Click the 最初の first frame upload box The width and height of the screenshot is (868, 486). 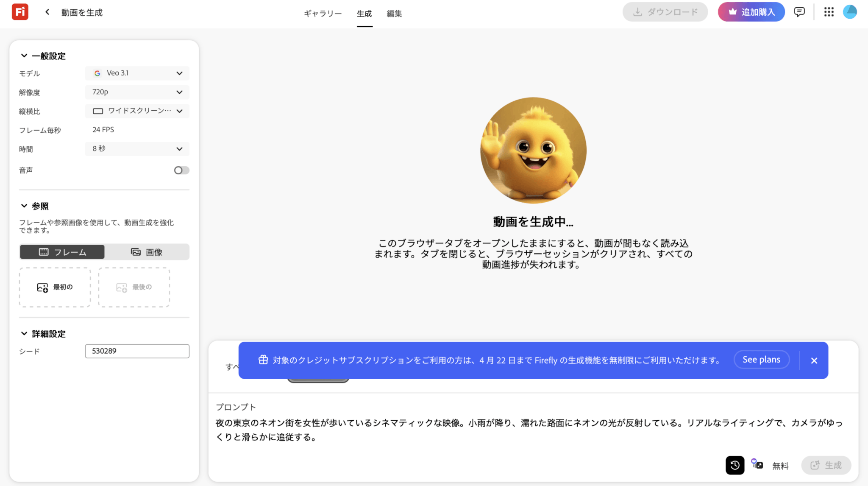pyautogui.click(x=55, y=287)
